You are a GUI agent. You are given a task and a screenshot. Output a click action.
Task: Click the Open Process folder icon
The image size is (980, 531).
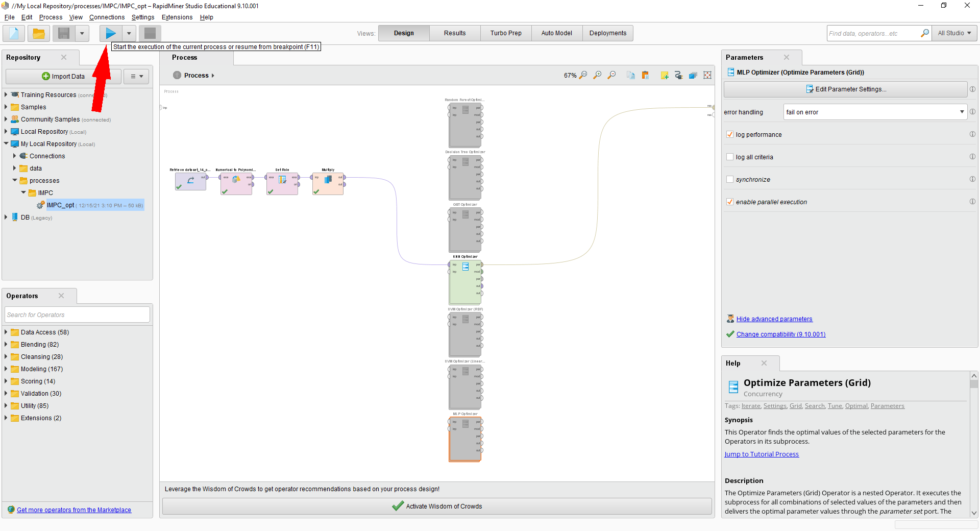[x=38, y=33]
